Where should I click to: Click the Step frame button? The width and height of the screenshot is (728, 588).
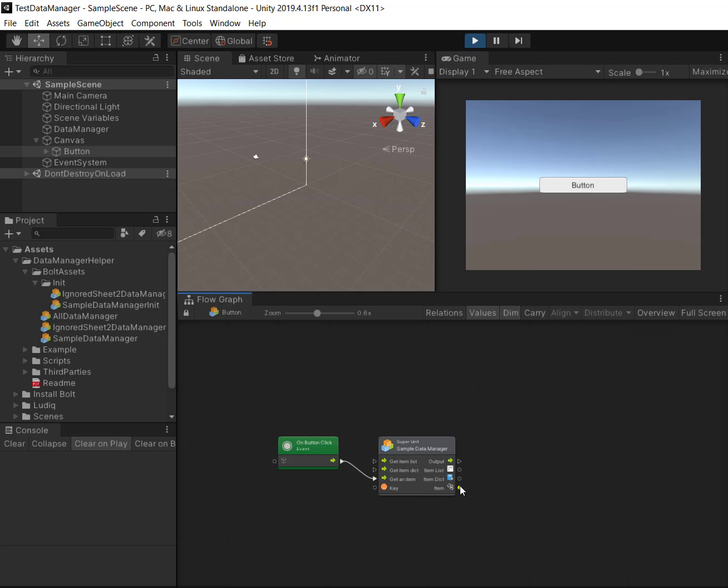coord(518,41)
